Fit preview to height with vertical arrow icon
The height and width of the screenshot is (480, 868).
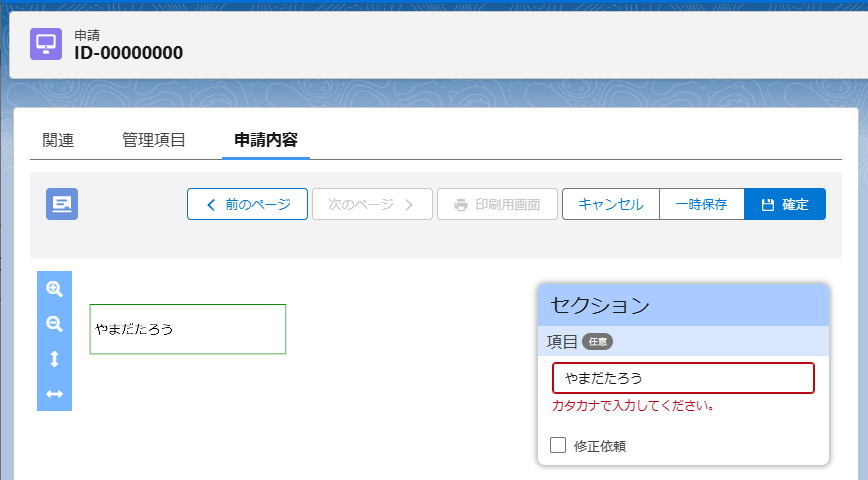coord(54,359)
